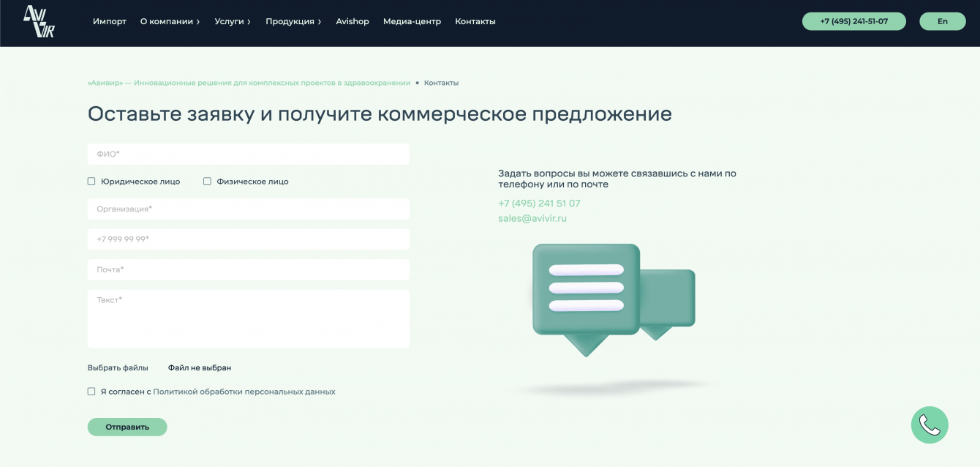The height and width of the screenshot is (467, 980).
Task: Switch language with the En button
Action: click(943, 21)
